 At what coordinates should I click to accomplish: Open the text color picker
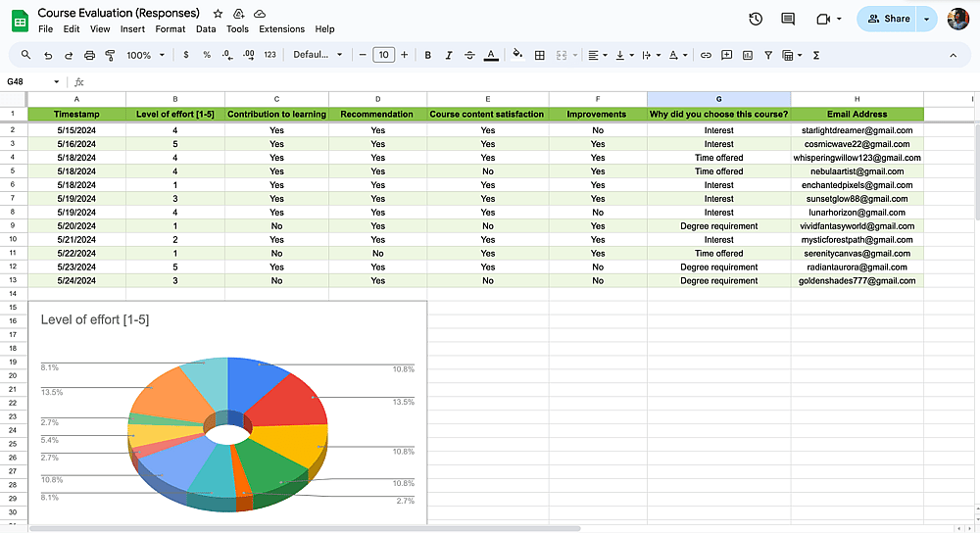(491, 55)
